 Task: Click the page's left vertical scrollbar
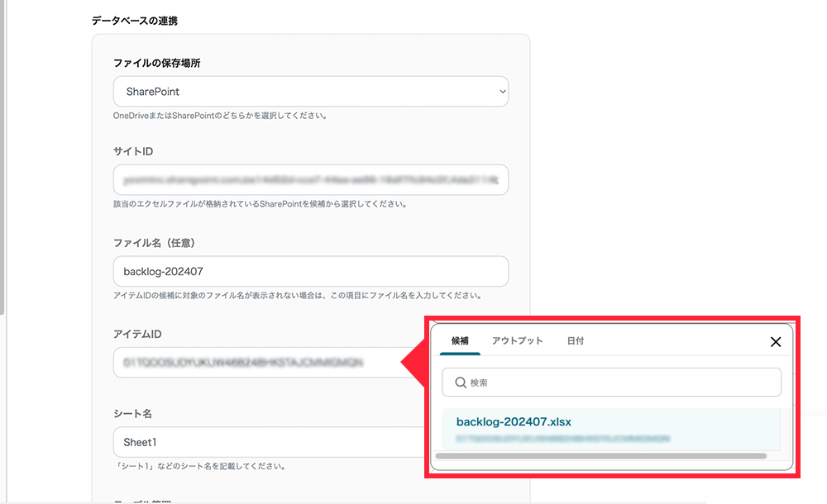click(x=2, y=158)
